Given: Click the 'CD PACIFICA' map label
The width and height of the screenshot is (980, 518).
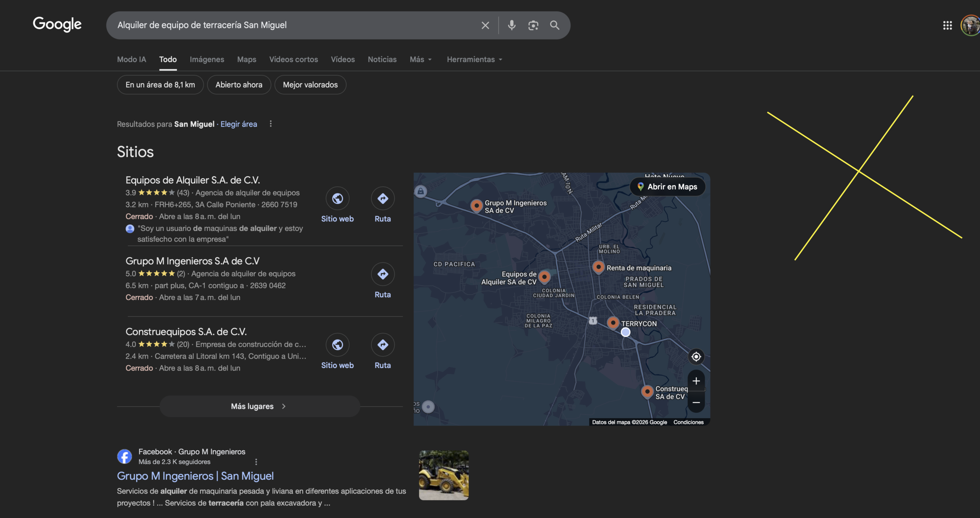Looking at the screenshot, I should pos(454,264).
